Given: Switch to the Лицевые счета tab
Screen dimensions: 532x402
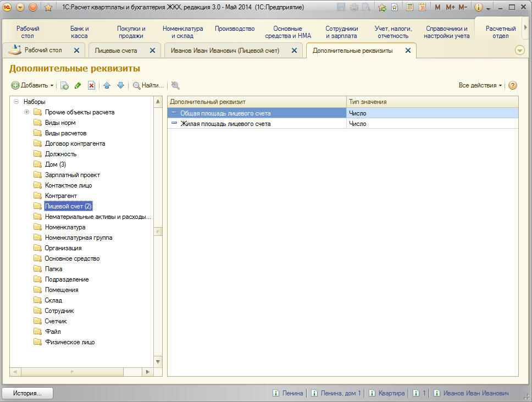Looking at the screenshot, I should 116,51.
